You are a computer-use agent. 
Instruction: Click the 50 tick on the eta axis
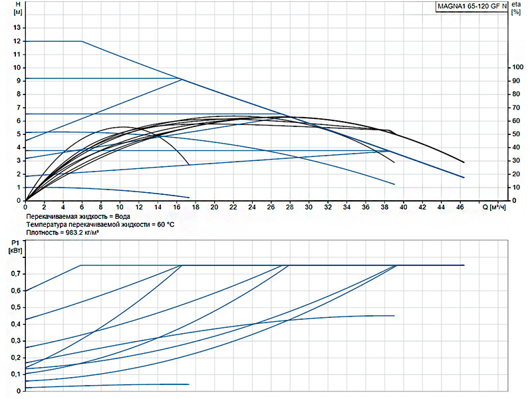click(x=516, y=134)
